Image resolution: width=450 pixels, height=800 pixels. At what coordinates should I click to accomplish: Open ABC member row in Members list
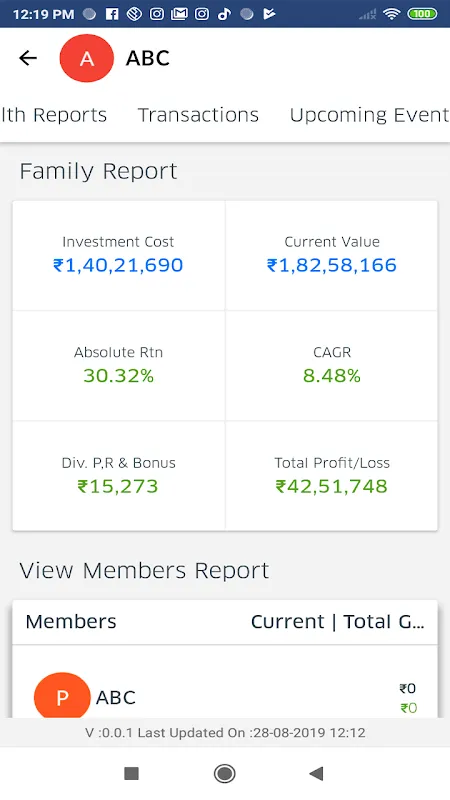[225, 696]
